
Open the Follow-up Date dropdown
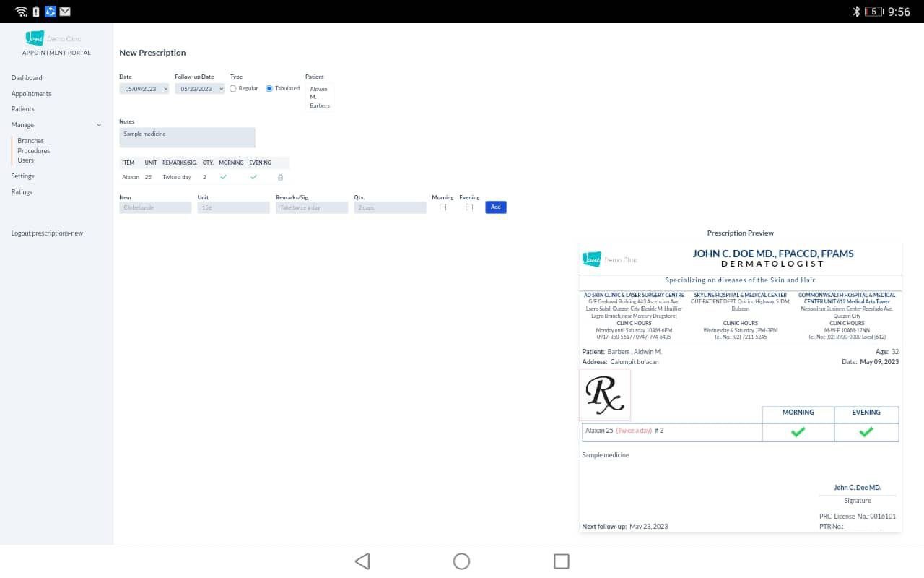tap(199, 89)
